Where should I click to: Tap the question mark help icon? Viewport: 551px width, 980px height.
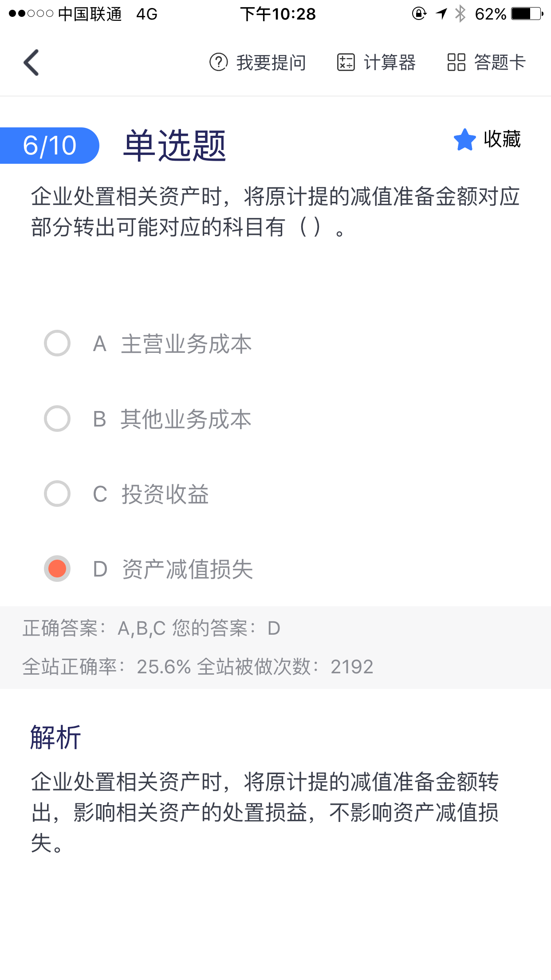pos(218,63)
